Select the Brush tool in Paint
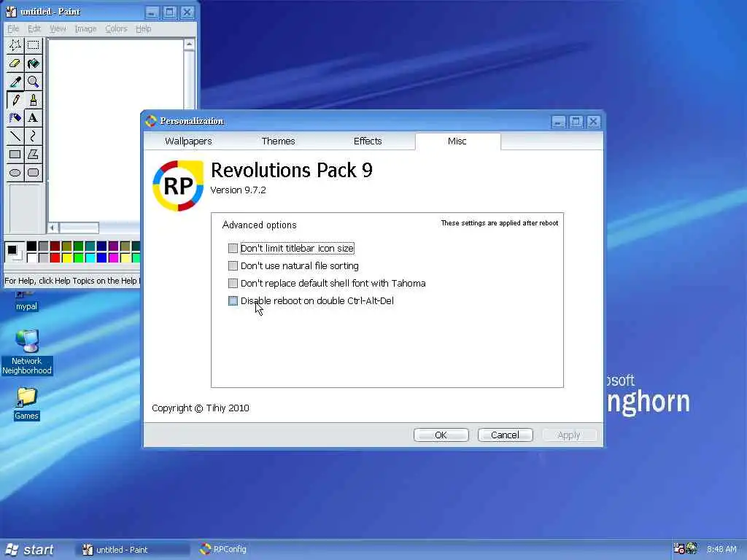 coord(34,100)
